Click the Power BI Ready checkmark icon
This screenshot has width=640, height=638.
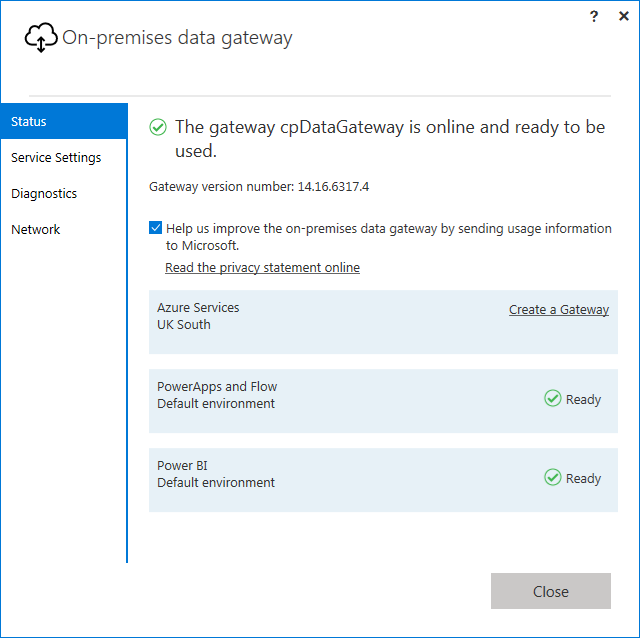552,478
